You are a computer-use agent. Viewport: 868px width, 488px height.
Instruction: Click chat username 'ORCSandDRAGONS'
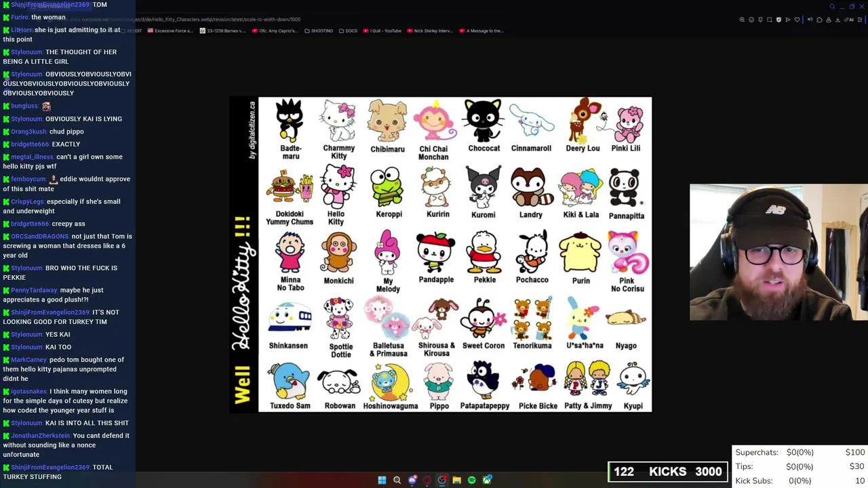click(x=39, y=236)
